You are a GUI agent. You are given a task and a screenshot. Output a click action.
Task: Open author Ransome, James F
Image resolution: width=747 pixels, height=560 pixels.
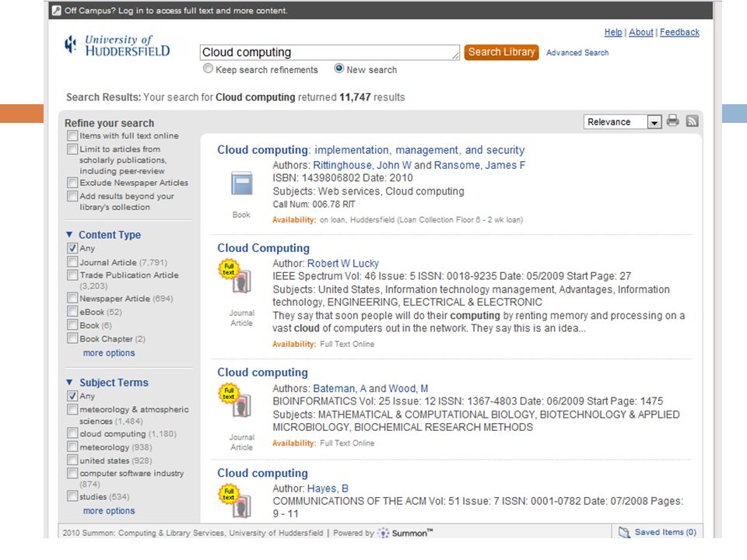(479, 165)
